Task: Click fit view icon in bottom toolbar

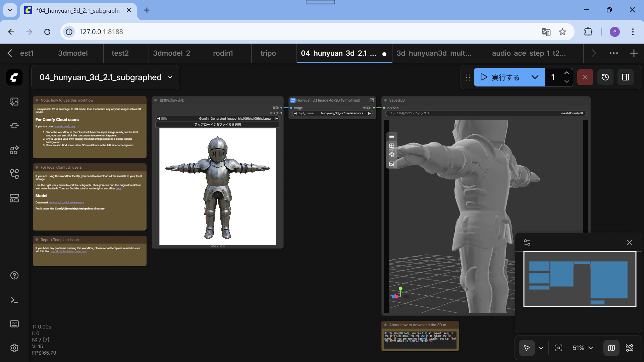Action: coord(559,348)
